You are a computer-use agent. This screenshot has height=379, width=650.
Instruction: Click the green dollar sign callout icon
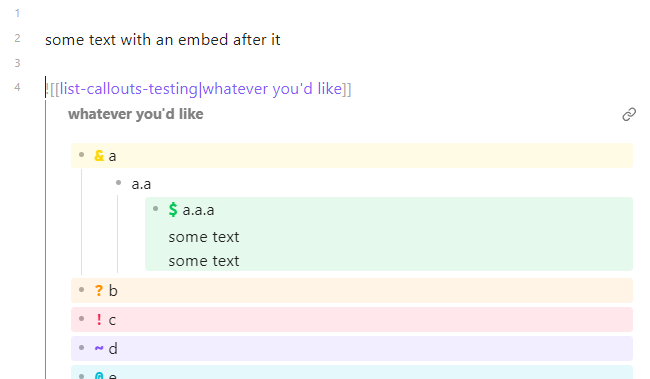173,210
